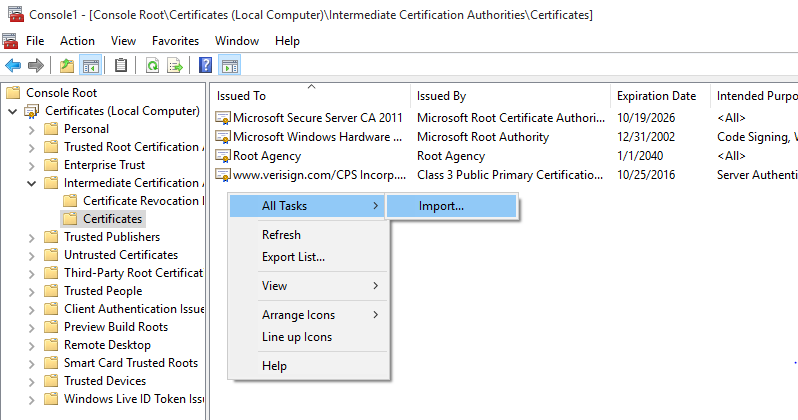Expand the Trusted People node
The height and width of the screenshot is (420, 798).
point(32,292)
